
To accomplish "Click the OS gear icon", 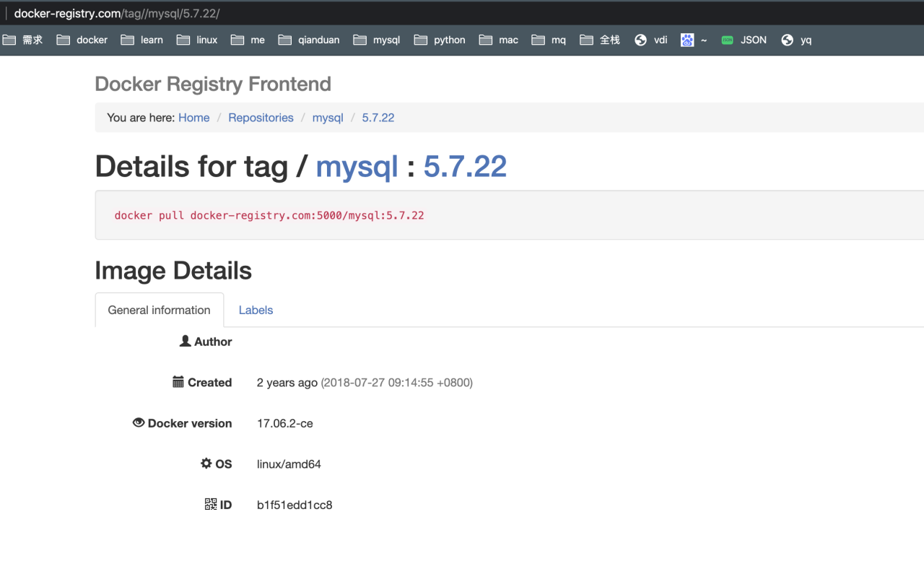I will (206, 464).
